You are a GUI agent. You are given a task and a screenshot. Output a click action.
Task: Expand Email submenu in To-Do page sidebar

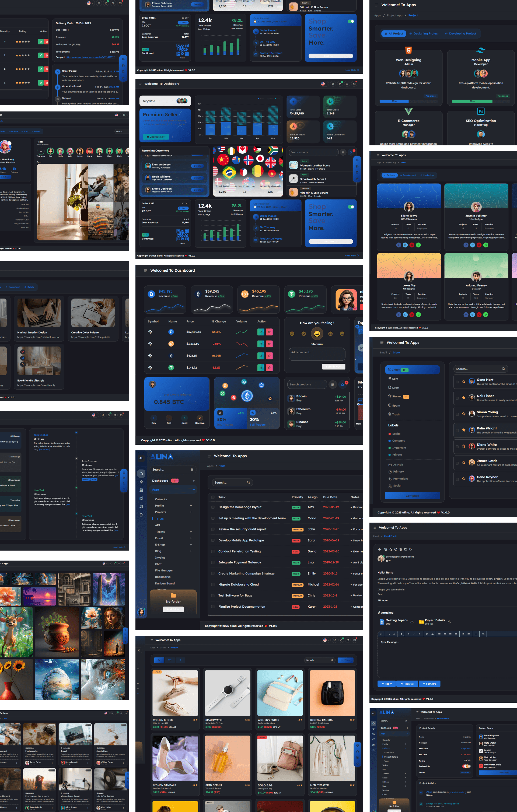(x=191, y=538)
